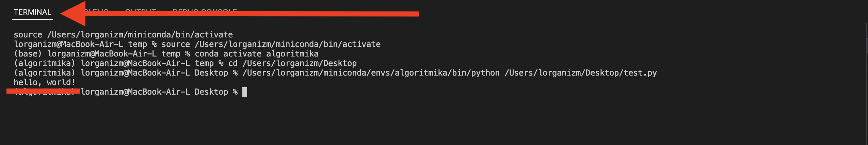
Task: Switch to the TERMINAL tab
Action: (32, 12)
